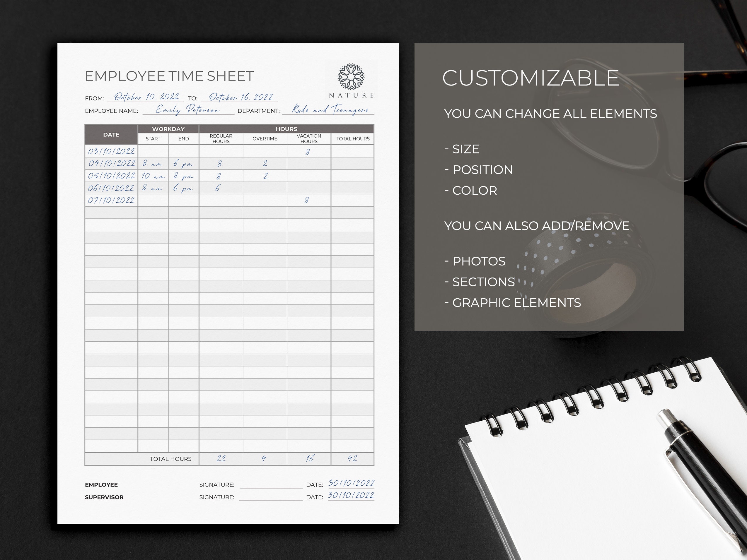Click vacation hours '8' in the 03/10/2022 row
747x560 pixels.
click(x=309, y=152)
